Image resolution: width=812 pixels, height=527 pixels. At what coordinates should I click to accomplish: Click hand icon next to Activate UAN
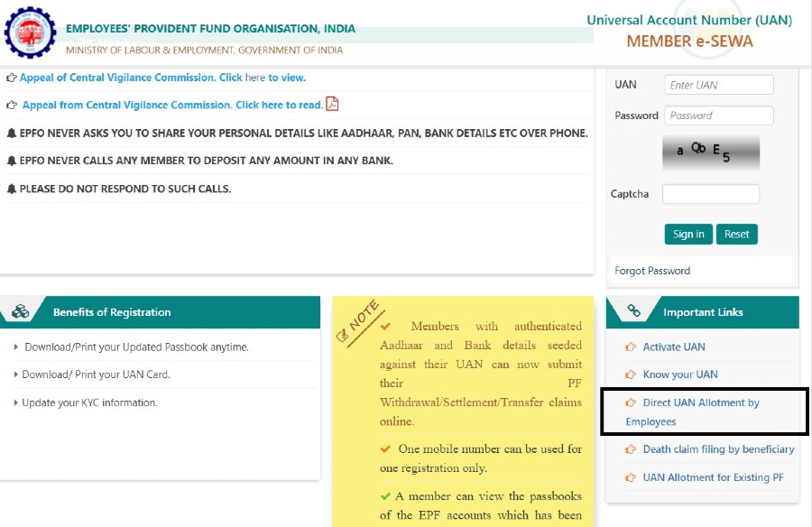[x=631, y=347]
